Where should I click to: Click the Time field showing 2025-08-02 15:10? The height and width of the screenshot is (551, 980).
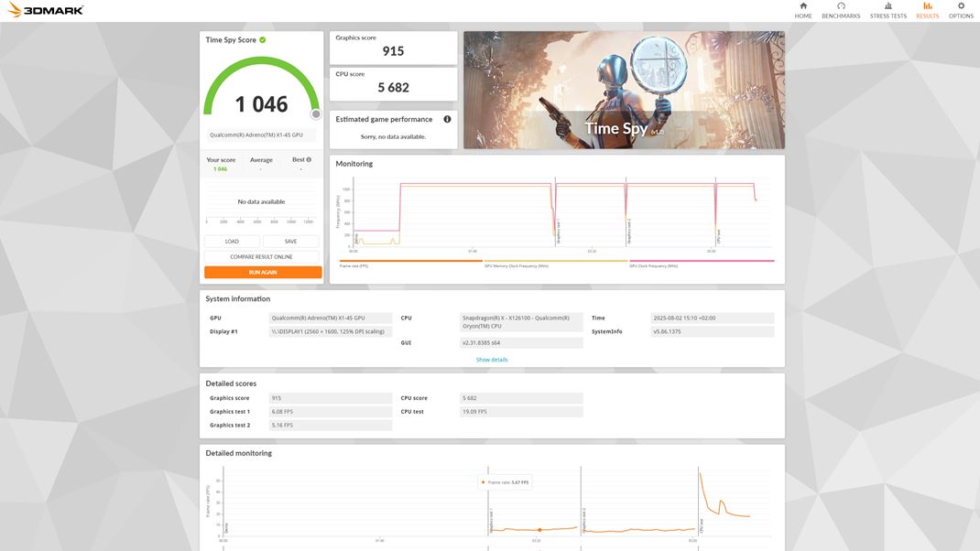point(713,318)
